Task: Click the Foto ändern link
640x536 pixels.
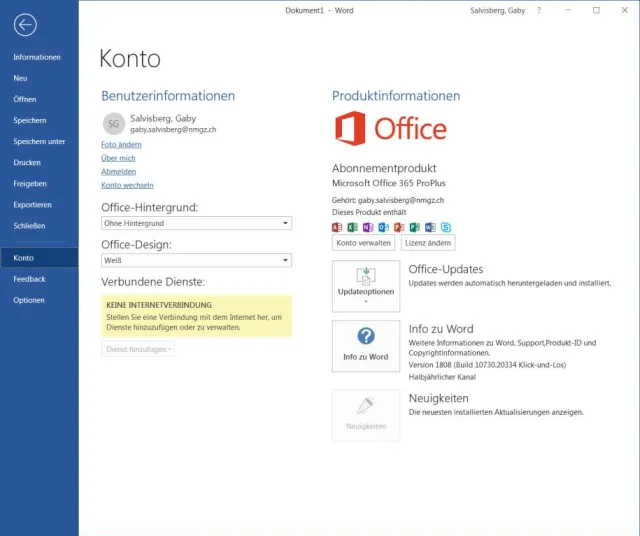Action: pyautogui.click(x=121, y=145)
